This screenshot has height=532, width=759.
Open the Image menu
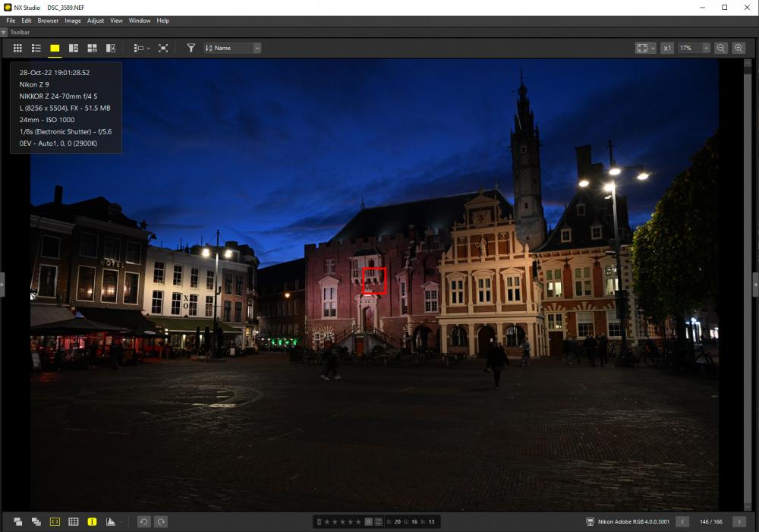73,20
